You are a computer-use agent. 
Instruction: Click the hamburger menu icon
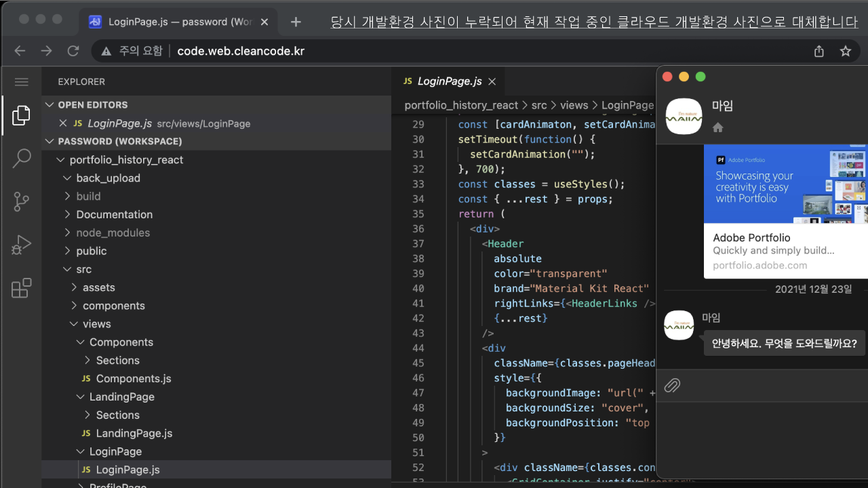(x=21, y=82)
